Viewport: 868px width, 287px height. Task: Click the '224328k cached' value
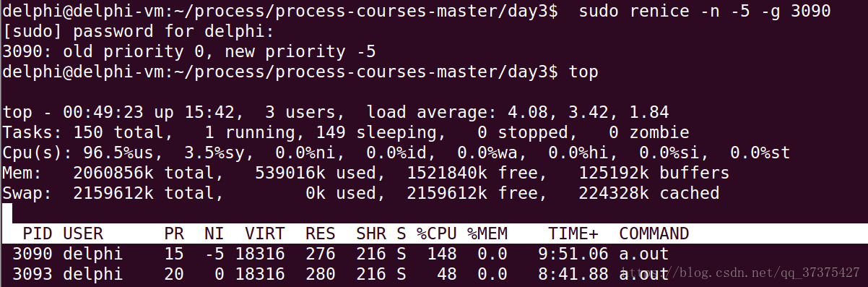tap(649, 194)
